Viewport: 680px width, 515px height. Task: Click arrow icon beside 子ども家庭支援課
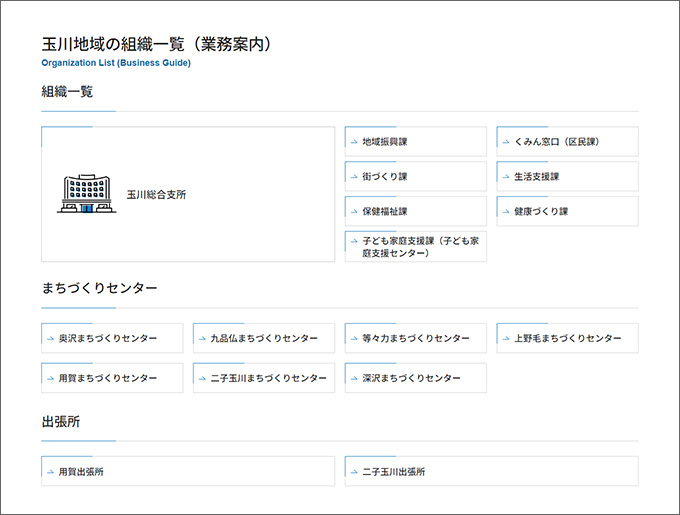(x=354, y=241)
